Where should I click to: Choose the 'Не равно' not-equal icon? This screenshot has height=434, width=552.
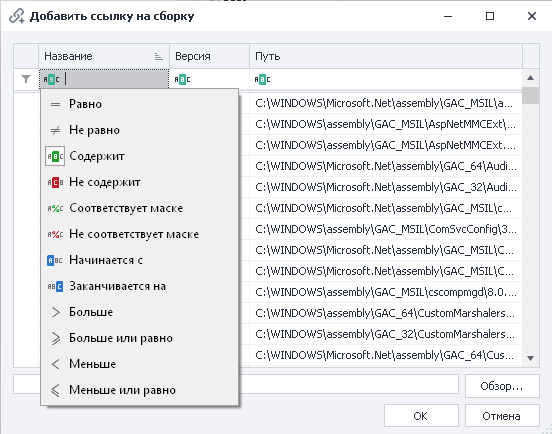click(55, 130)
